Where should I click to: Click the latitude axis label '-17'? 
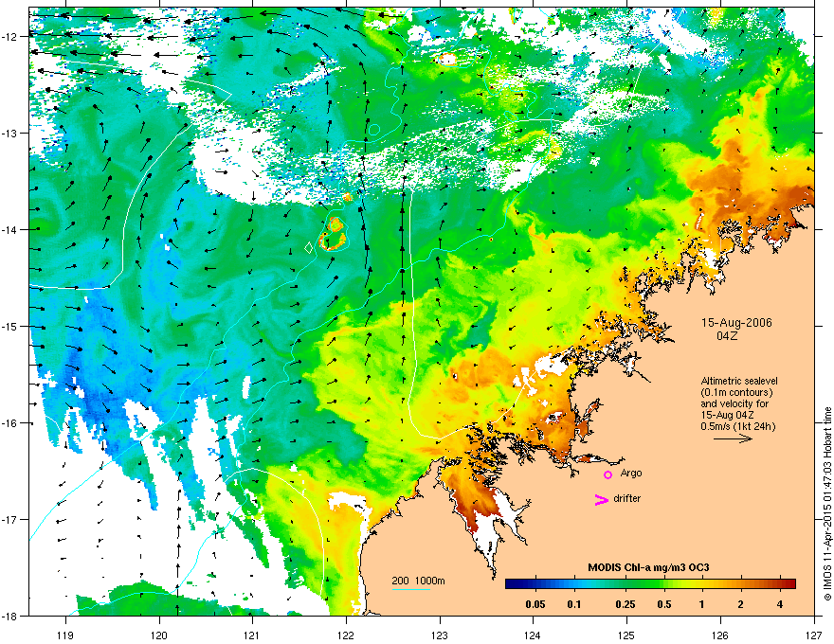pos(9,519)
